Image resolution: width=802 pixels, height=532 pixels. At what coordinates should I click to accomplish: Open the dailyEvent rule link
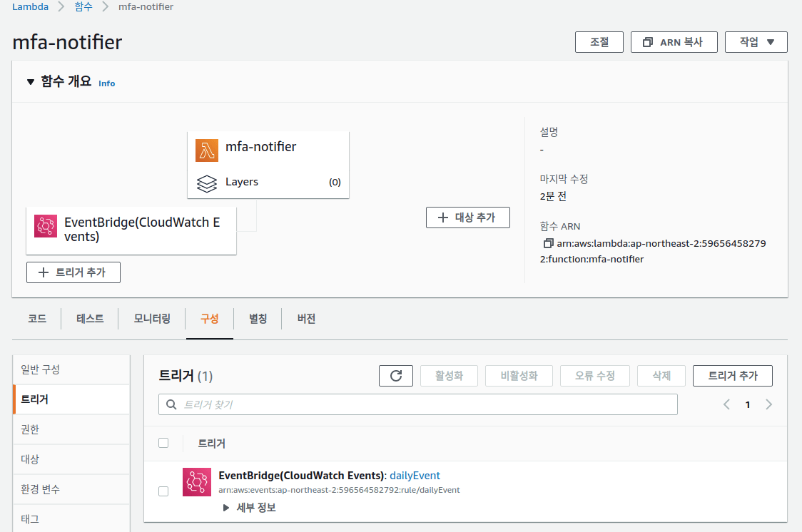point(414,475)
